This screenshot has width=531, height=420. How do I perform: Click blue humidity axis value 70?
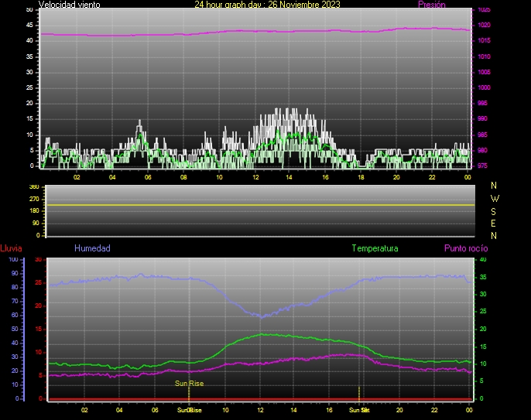15,301
